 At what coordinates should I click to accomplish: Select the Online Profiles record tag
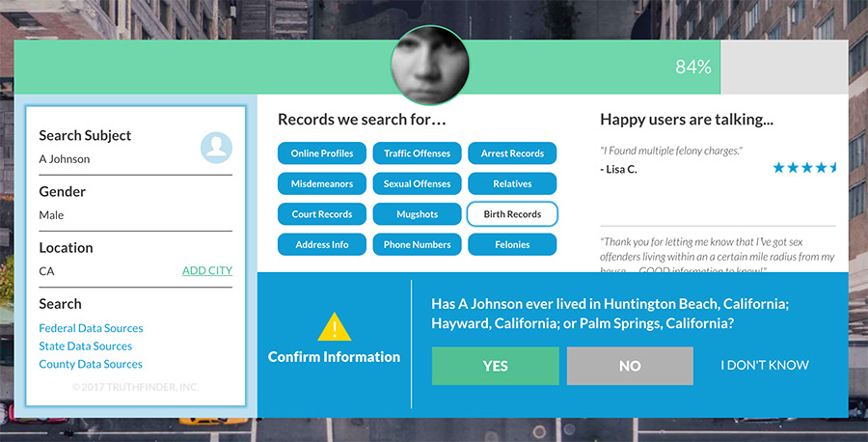point(322,153)
